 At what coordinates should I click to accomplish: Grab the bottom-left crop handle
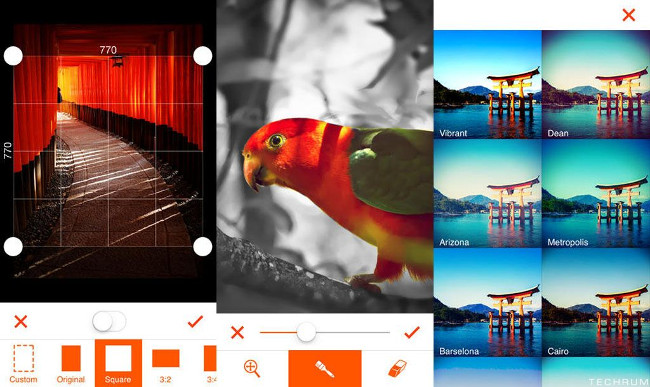pos(13,247)
